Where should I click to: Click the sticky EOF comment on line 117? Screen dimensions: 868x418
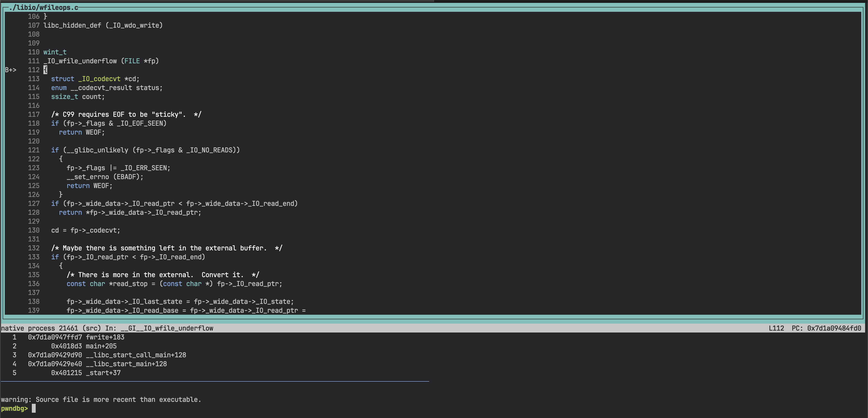pos(126,114)
